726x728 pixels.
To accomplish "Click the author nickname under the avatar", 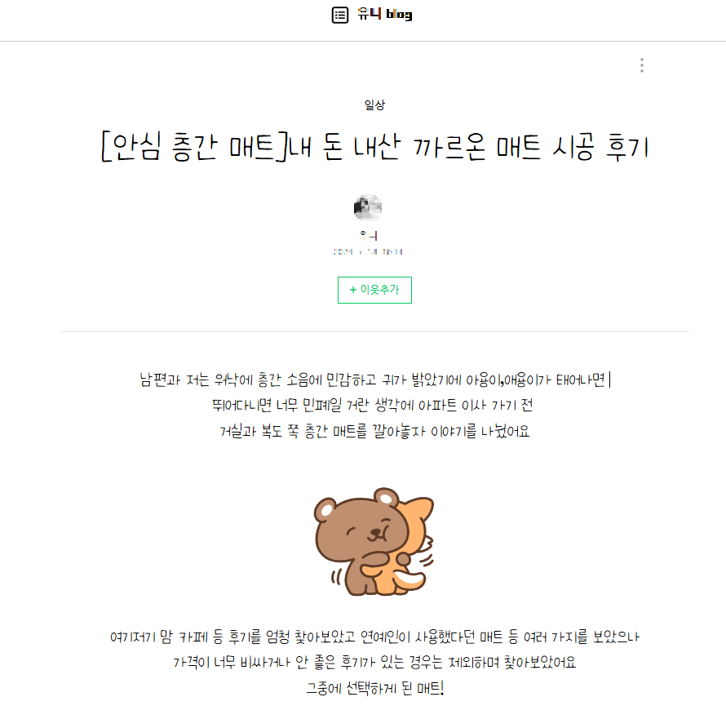I will coord(369,236).
